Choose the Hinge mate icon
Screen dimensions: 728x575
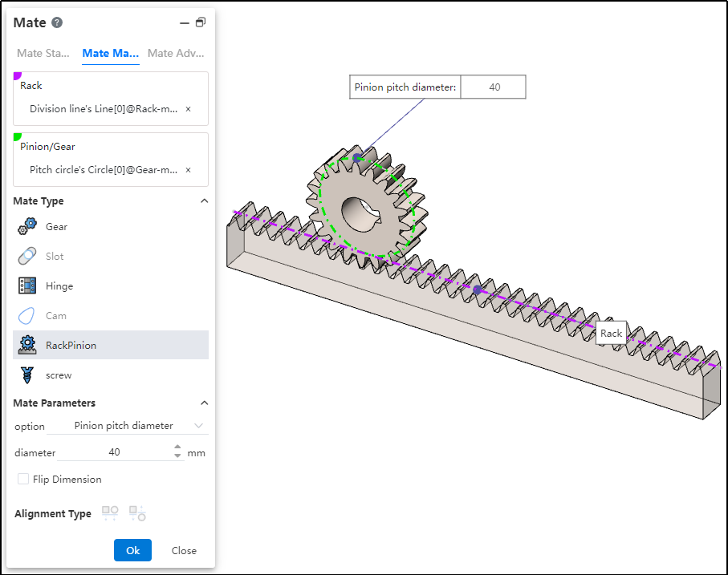27,286
